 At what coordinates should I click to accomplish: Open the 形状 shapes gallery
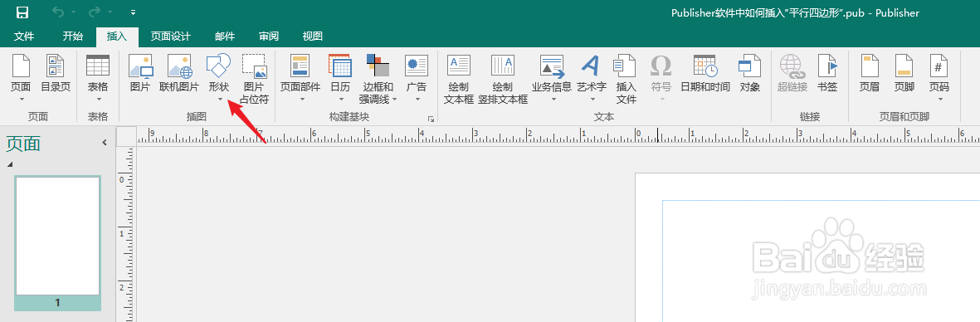(x=219, y=78)
